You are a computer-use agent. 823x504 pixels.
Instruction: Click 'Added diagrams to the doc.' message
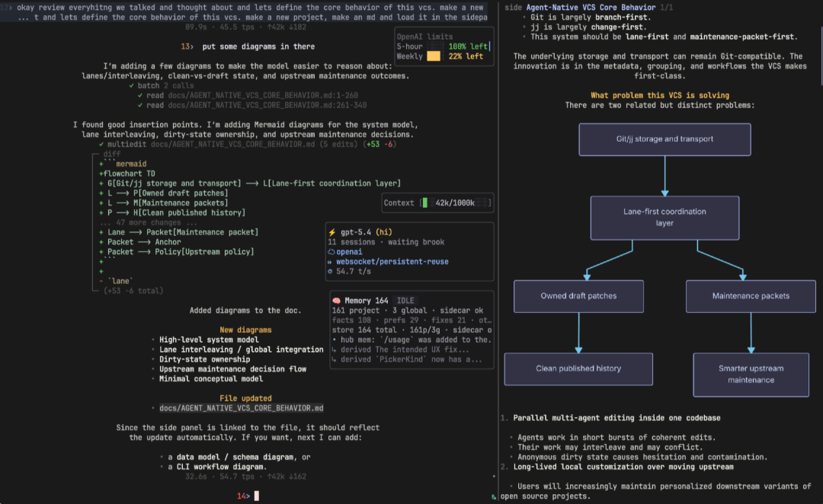245,311
